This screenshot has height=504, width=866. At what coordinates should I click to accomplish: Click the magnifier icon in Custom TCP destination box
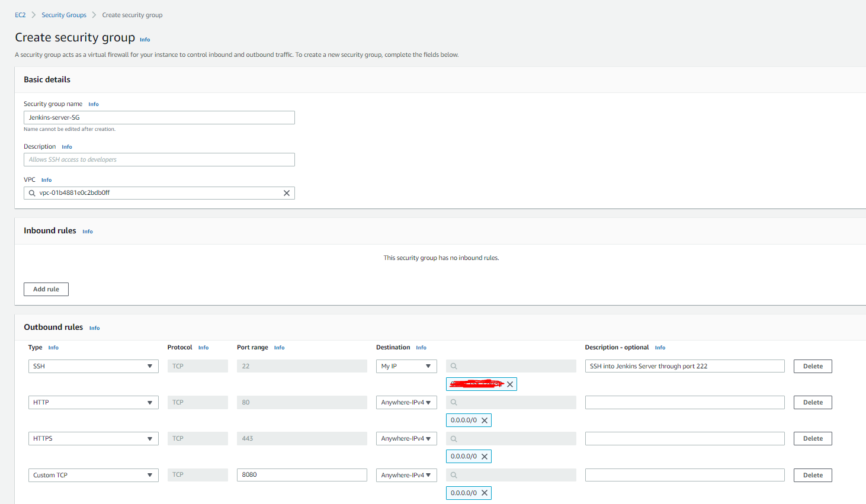453,475
